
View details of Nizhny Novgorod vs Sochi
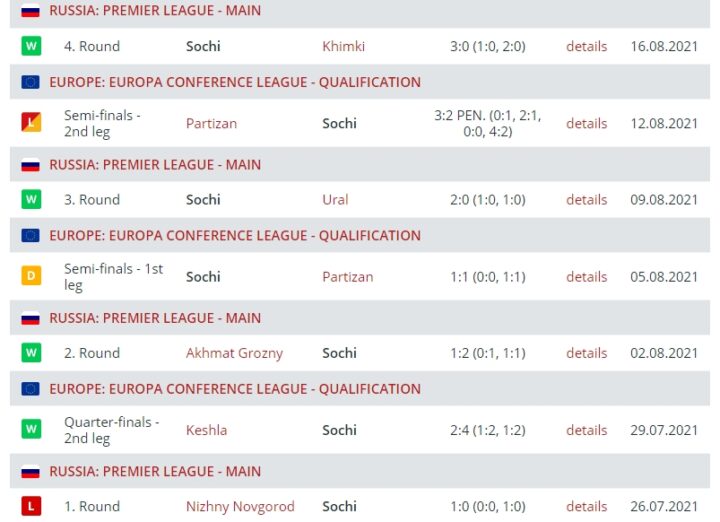click(586, 506)
